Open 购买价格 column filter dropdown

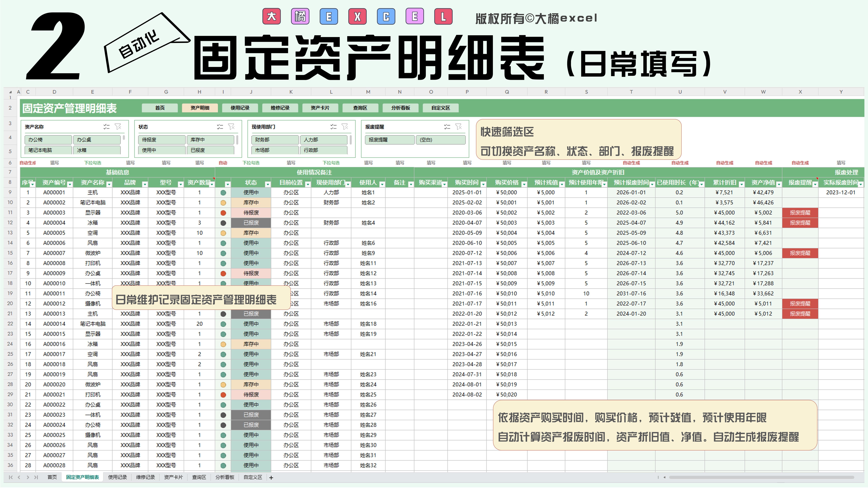(x=524, y=184)
